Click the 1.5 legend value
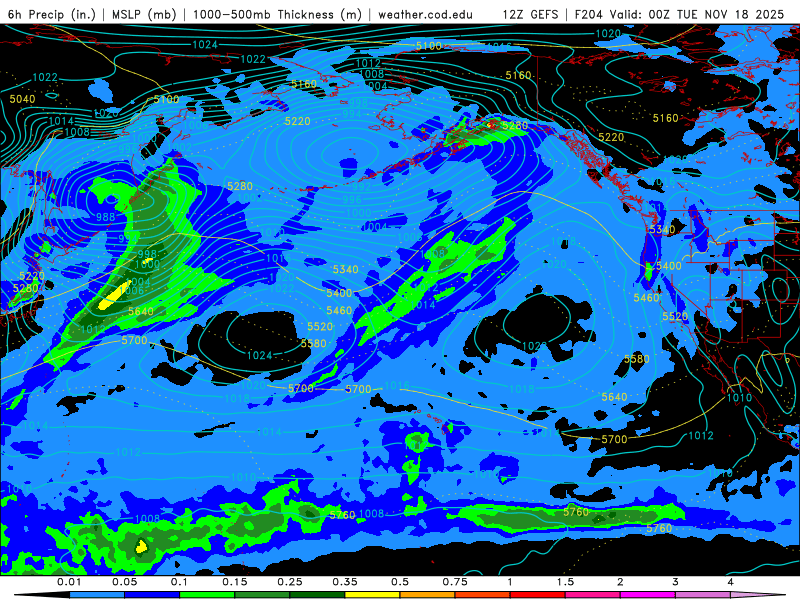The image size is (800, 600). (x=565, y=582)
